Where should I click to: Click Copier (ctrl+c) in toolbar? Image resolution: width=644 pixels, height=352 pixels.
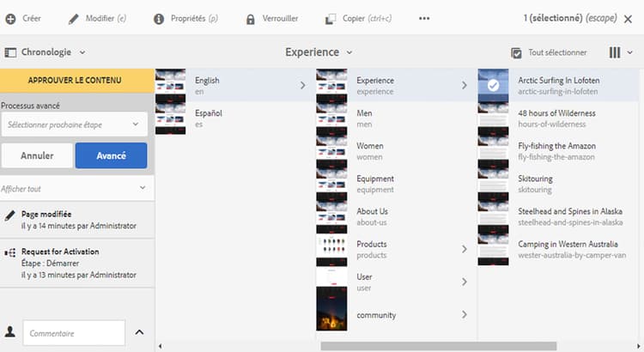pos(368,19)
